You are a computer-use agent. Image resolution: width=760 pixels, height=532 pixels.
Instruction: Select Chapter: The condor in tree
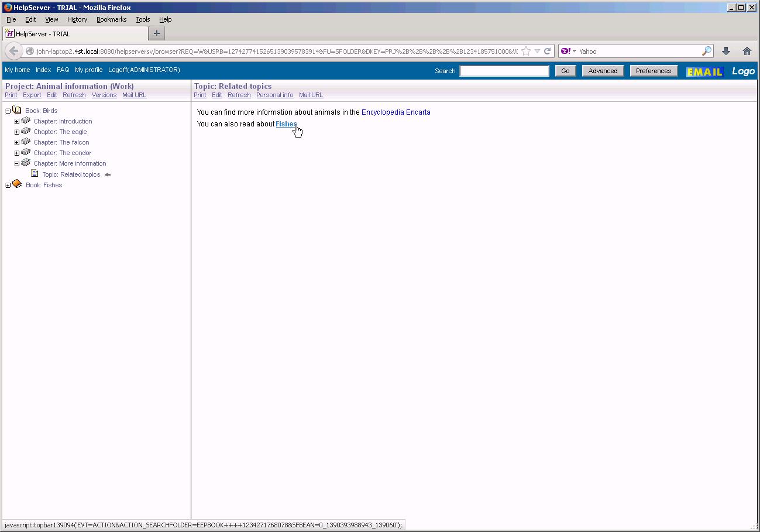[x=62, y=153]
